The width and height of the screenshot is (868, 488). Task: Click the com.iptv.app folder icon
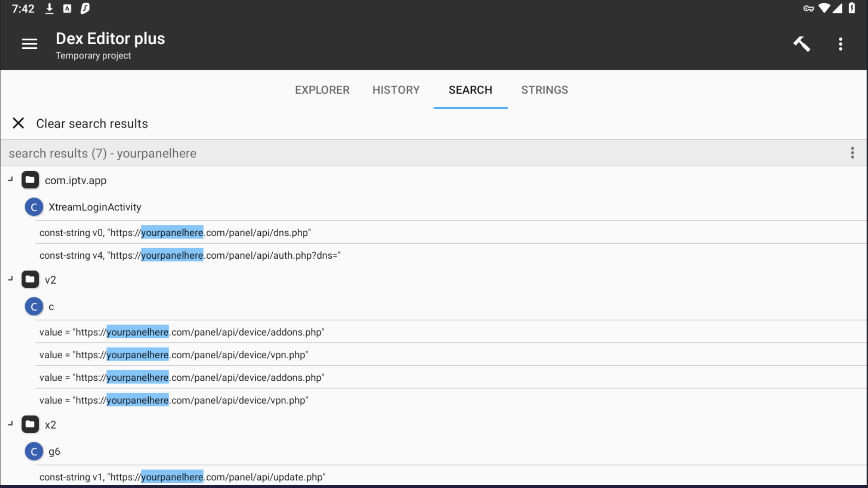coord(30,180)
